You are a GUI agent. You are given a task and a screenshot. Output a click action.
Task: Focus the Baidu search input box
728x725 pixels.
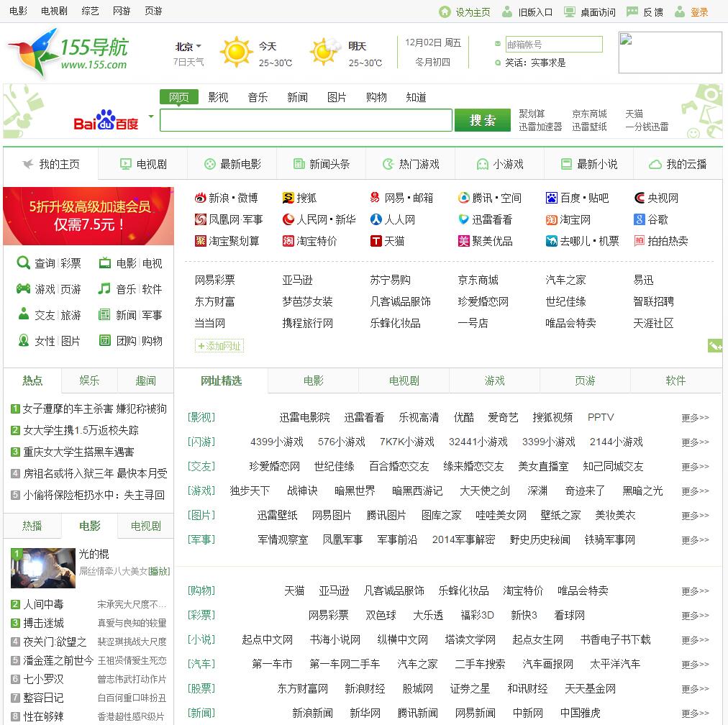tap(306, 120)
